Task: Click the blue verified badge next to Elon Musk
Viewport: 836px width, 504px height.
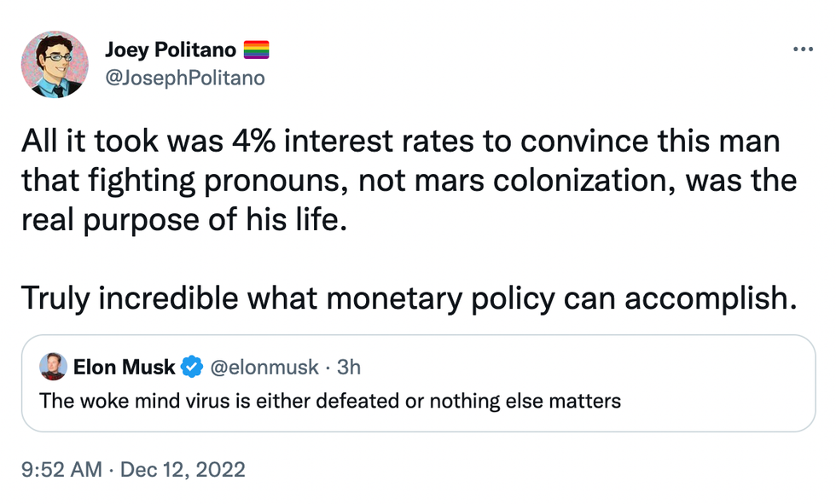Action: tap(193, 368)
